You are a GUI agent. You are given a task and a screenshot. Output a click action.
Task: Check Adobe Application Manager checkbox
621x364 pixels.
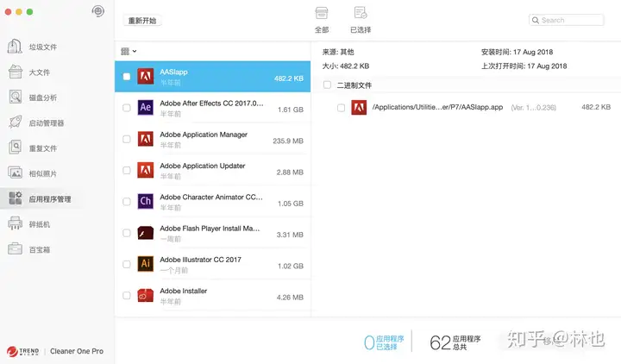126,139
